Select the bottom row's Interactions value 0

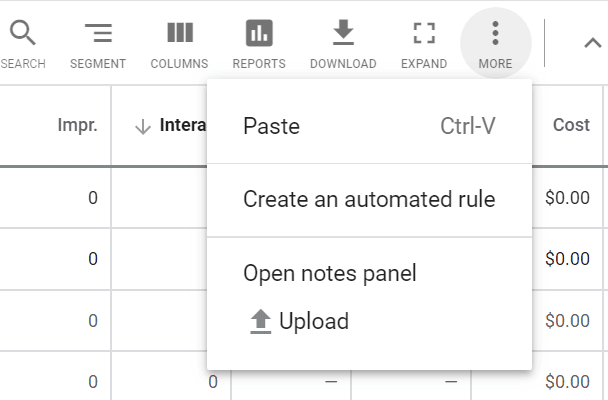213,382
